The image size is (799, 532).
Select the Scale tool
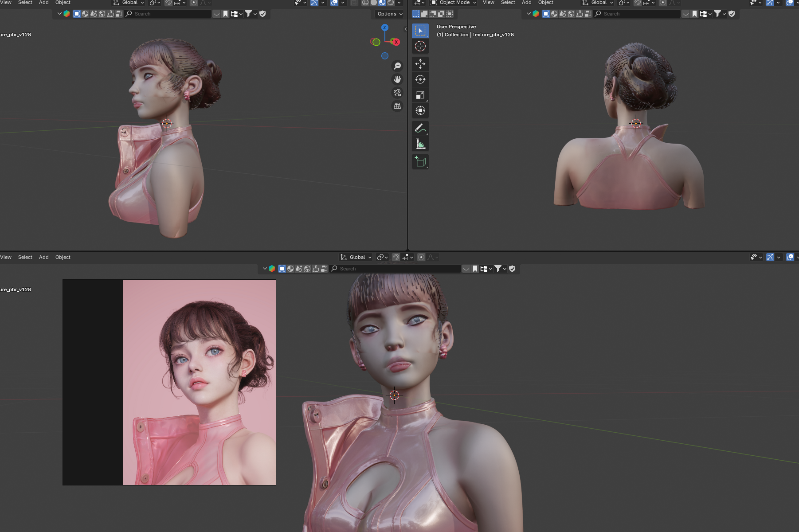[420, 95]
